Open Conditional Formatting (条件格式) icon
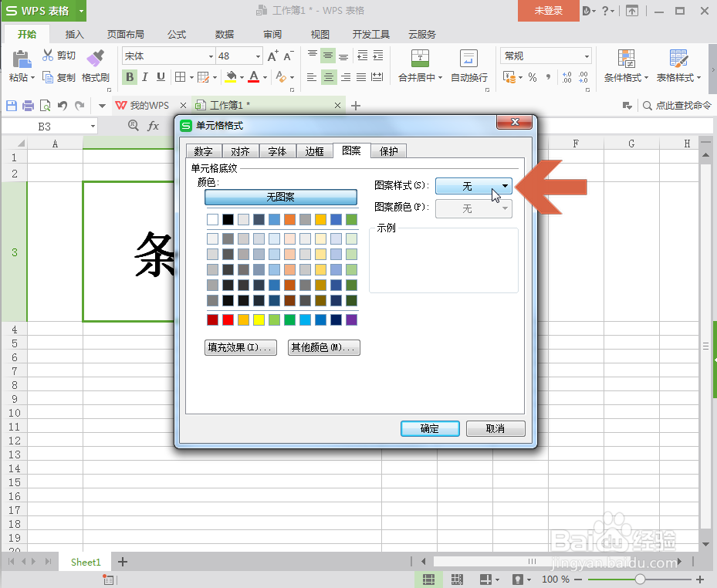This screenshot has width=717, height=588. pos(626,59)
